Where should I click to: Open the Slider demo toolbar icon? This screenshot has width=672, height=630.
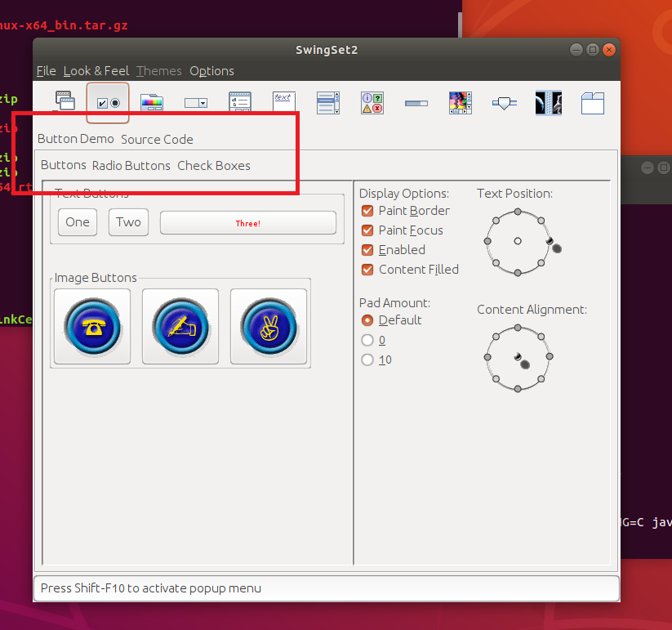tap(505, 102)
